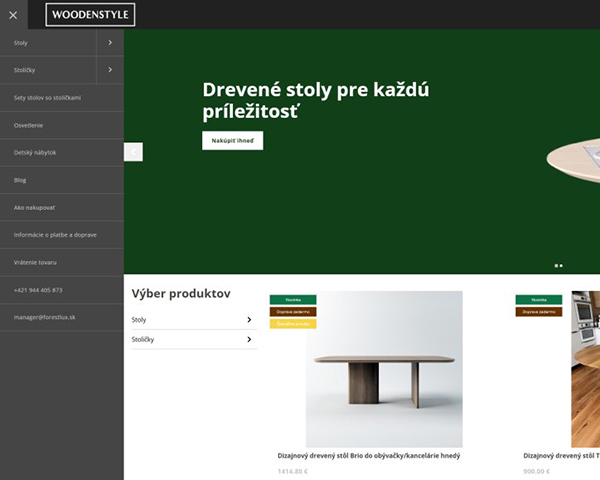Select the second carousel dot indicator
The width and height of the screenshot is (600, 480).
[x=561, y=266]
